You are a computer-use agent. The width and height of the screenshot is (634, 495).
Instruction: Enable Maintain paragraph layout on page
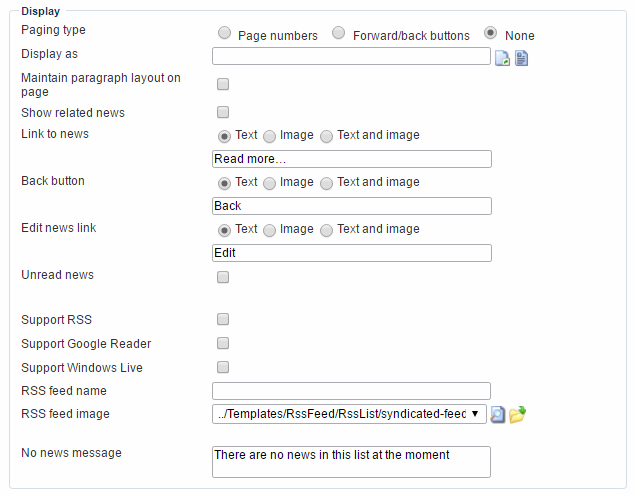tap(223, 85)
